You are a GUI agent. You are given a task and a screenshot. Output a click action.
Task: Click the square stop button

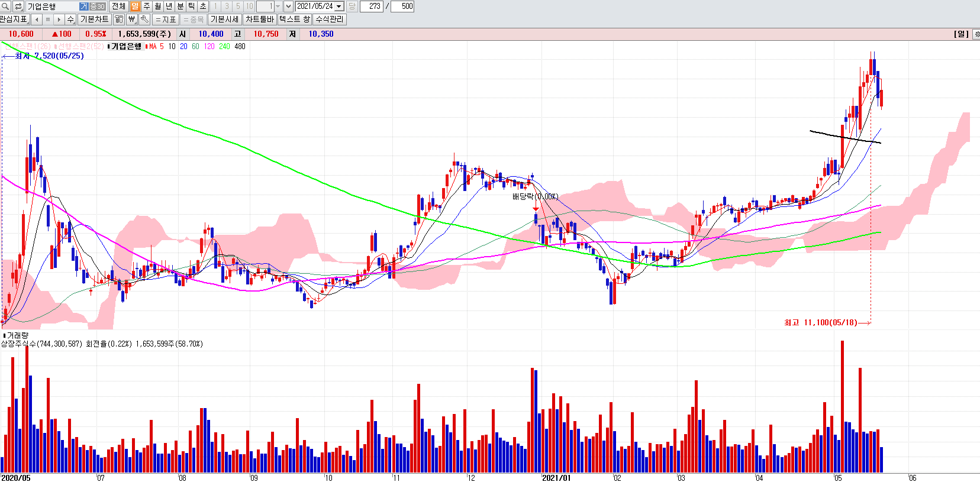48,20
